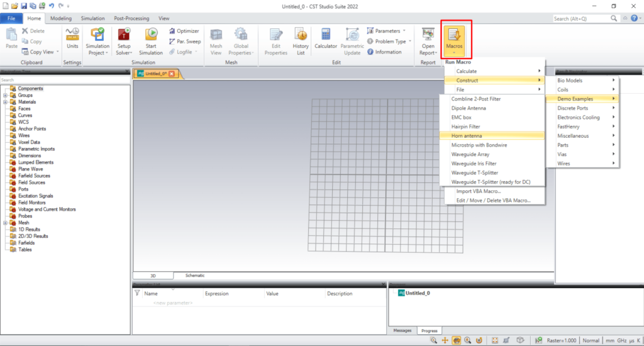Open Bio Models submenu

[583, 81]
